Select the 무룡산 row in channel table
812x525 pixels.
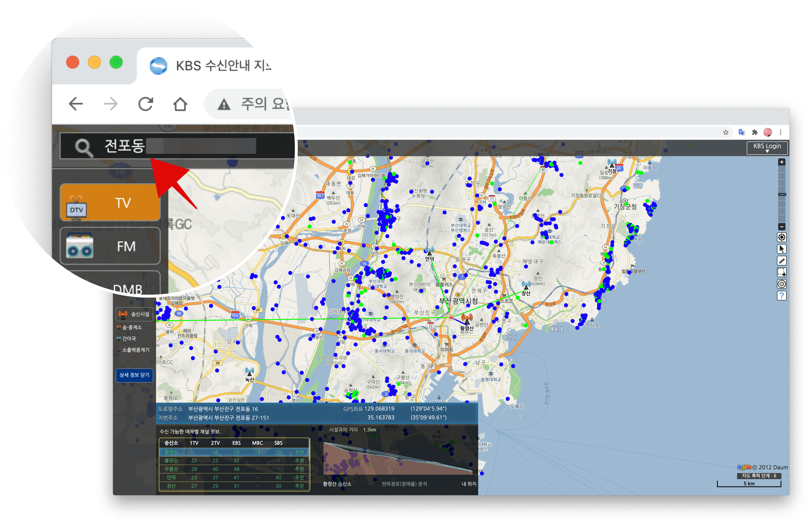point(234,469)
